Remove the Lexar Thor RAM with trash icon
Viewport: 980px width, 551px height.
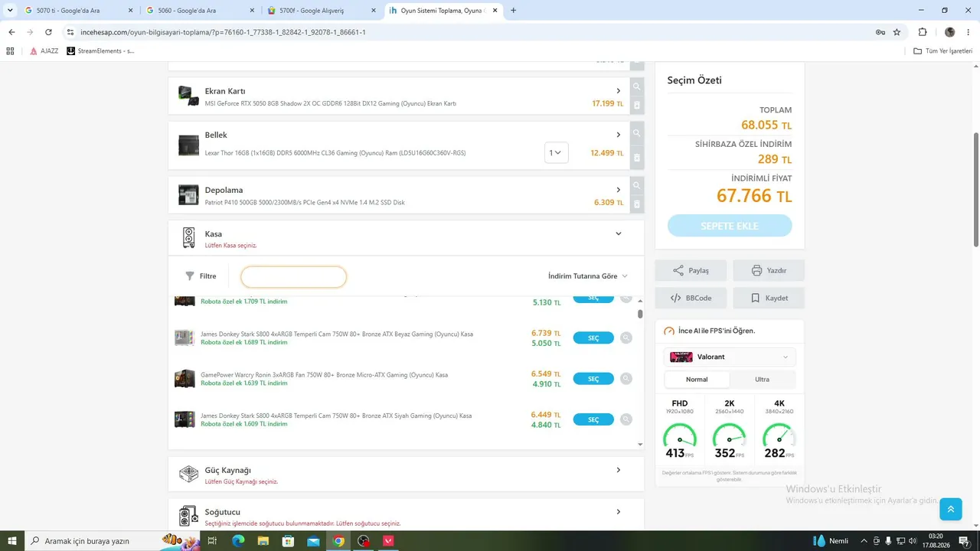636,158
